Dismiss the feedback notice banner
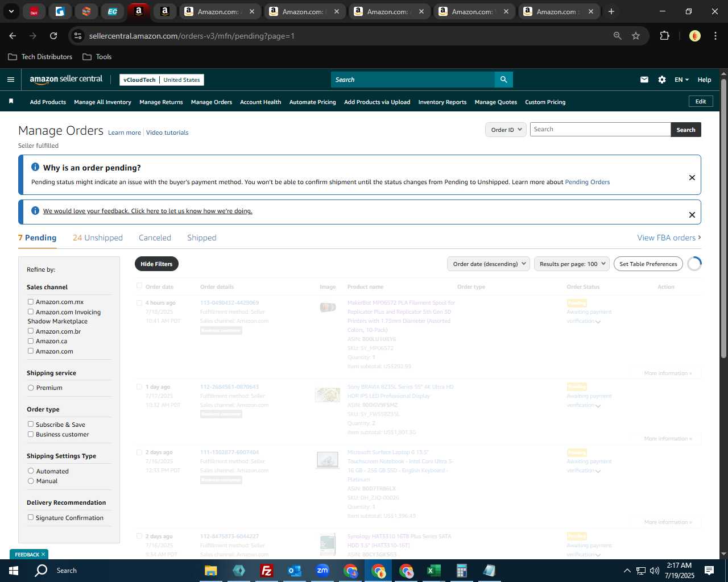 point(692,215)
